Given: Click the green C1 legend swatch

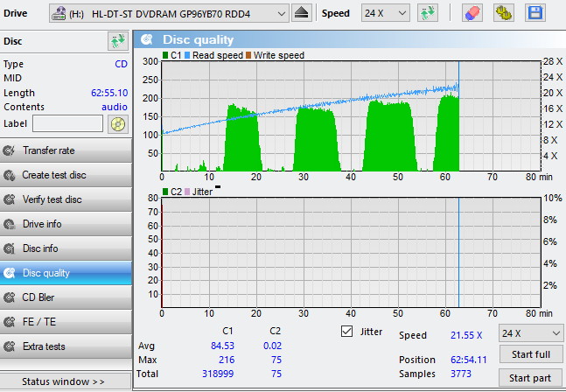Looking at the screenshot, I should tap(165, 55).
